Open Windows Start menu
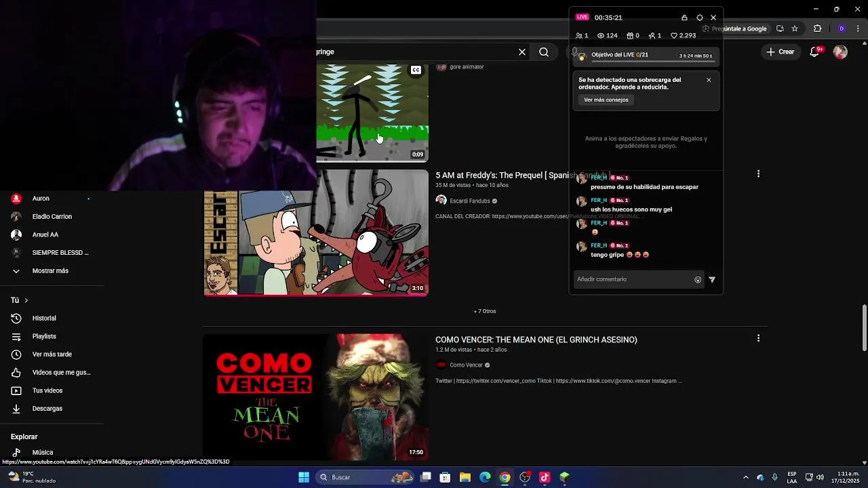This screenshot has height=488, width=868. pyautogui.click(x=304, y=477)
